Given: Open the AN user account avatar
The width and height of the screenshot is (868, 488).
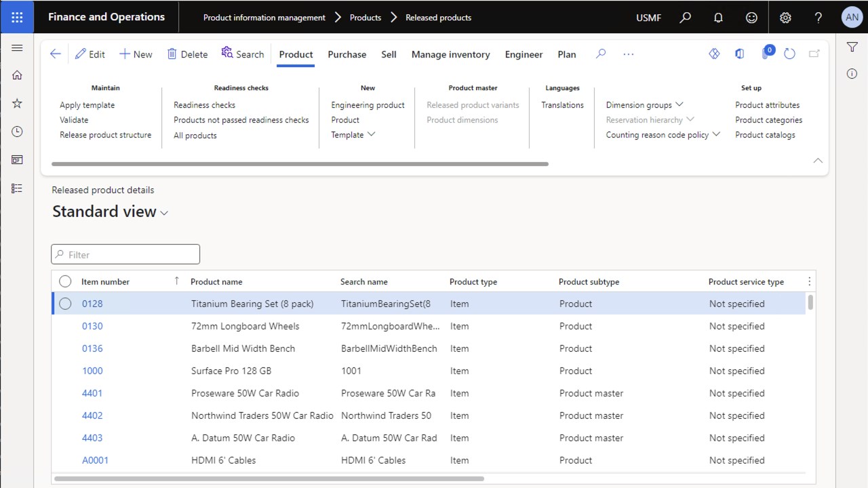Looking at the screenshot, I should [852, 18].
